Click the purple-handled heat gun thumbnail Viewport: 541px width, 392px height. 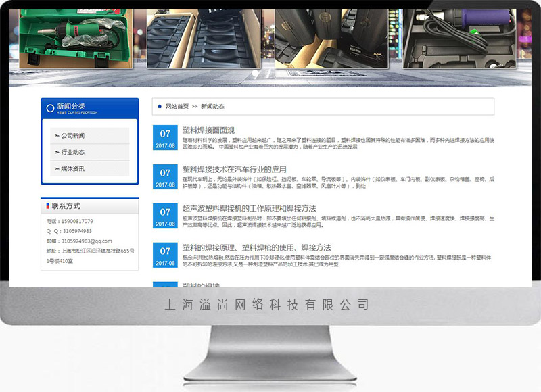pyautogui.click(x=460, y=39)
